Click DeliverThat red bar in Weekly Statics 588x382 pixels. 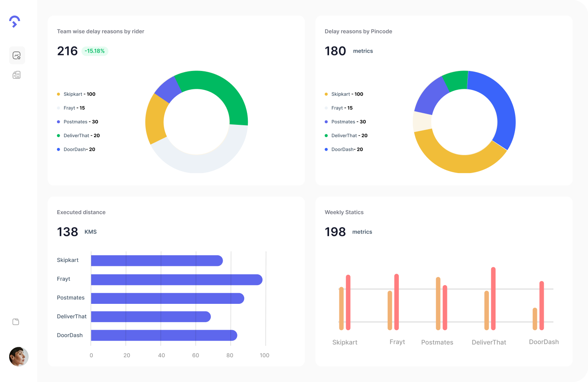pos(493,299)
